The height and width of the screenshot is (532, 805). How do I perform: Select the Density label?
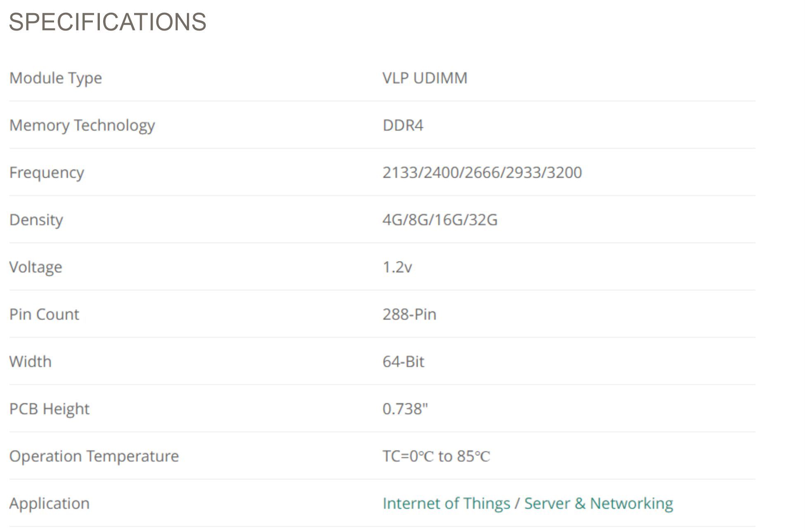click(36, 220)
